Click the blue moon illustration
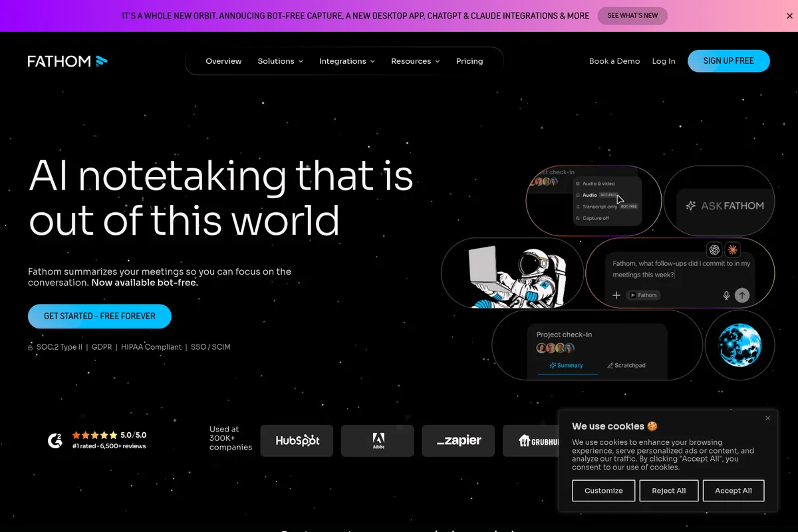798x532 pixels. 739,345
